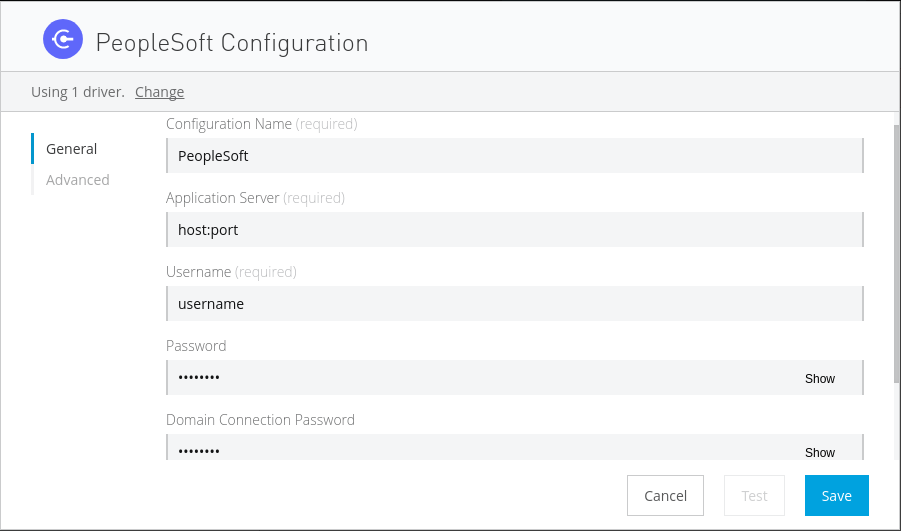Click the Username field label

[199, 272]
